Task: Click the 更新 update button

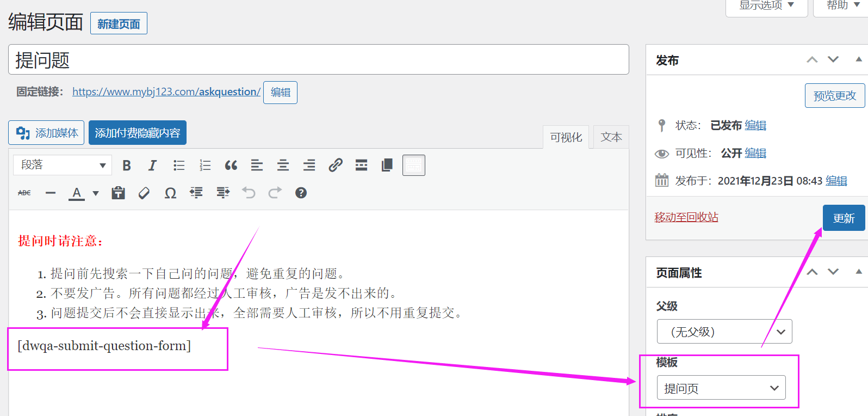Action: pyautogui.click(x=844, y=218)
